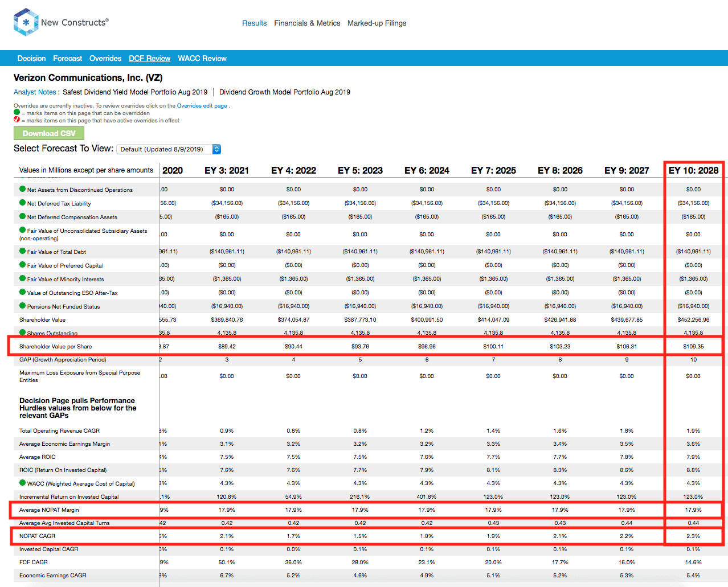The width and height of the screenshot is (728, 587).
Task: Open the Analyst Notes link
Action: pos(35,92)
